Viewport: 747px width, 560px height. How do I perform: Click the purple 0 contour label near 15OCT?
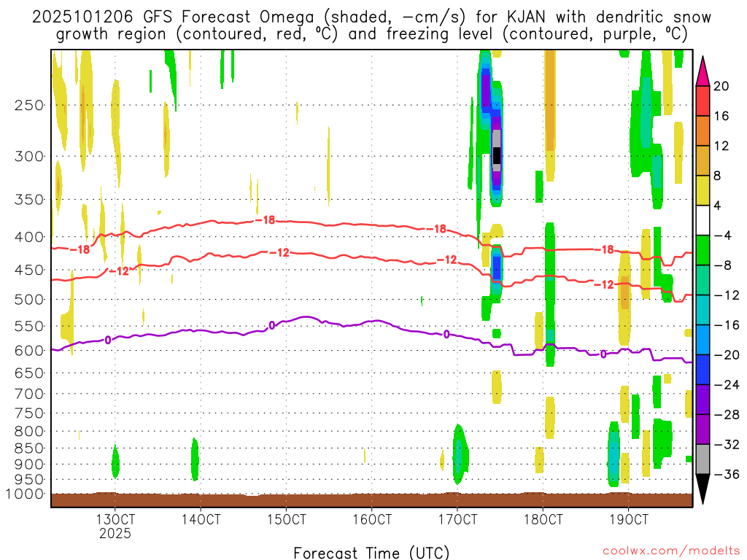(x=272, y=325)
